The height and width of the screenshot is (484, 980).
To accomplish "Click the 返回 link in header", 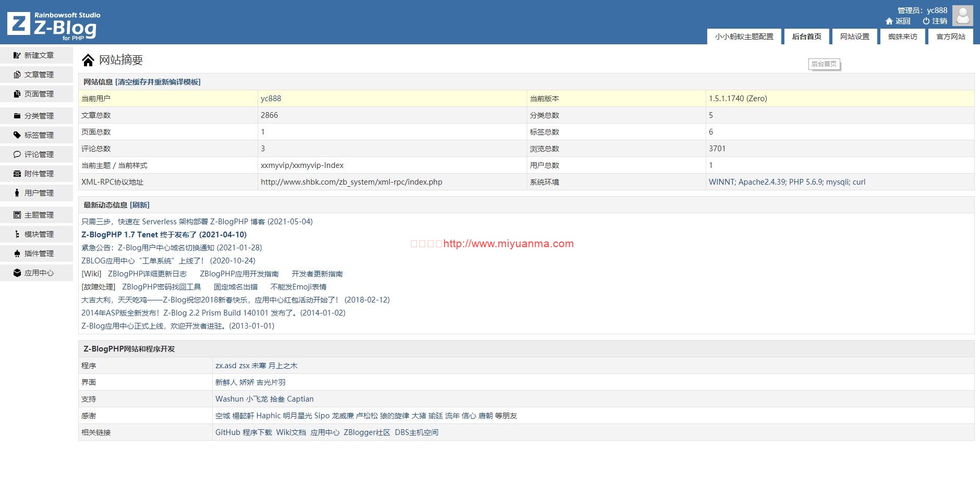I will tap(903, 21).
